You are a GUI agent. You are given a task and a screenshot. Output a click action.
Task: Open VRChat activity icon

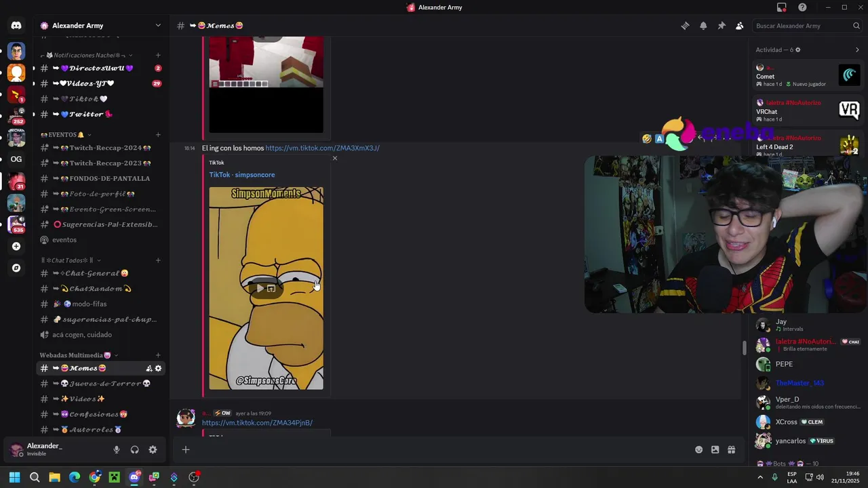tap(849, 110)
